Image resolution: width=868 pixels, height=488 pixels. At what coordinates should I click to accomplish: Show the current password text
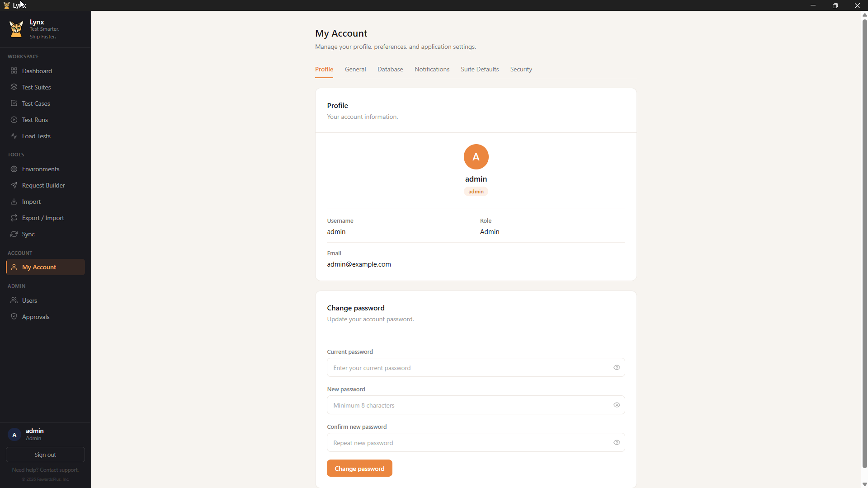pyautogui.click(x=617, y=367)
